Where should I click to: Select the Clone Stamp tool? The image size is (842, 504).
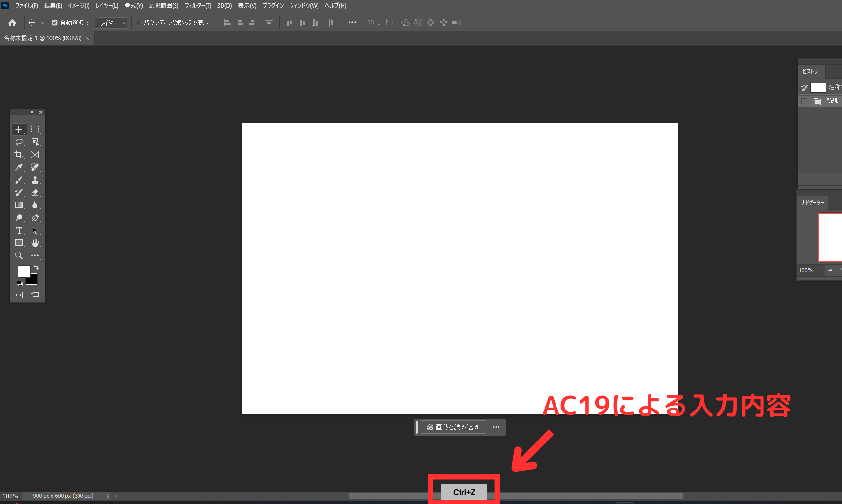pyautogui.click(x=35, y=180)
